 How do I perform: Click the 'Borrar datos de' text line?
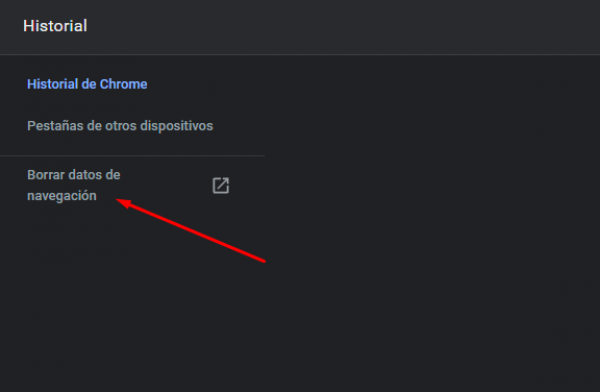point(73,175)
